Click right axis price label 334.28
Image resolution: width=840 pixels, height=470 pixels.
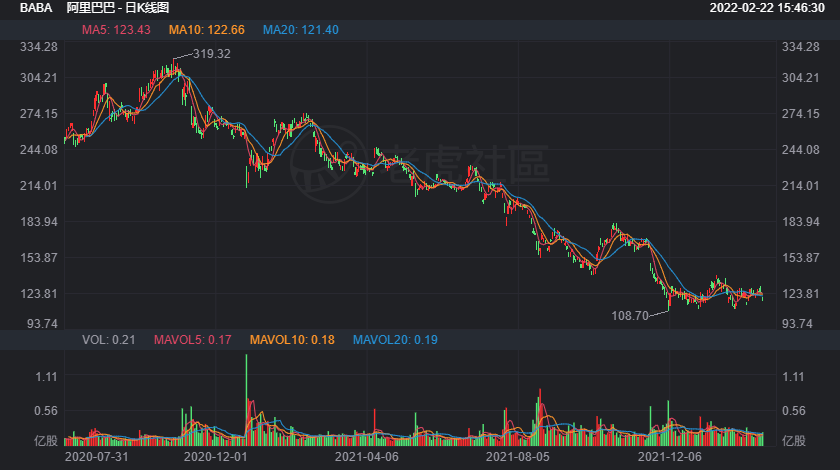coord(801,47)
